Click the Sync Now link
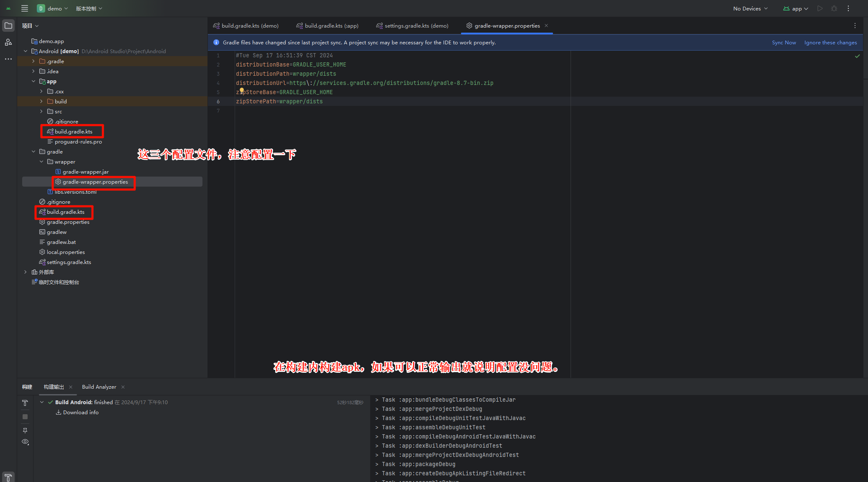The image size is (868, 482). [x=784, y=42]
